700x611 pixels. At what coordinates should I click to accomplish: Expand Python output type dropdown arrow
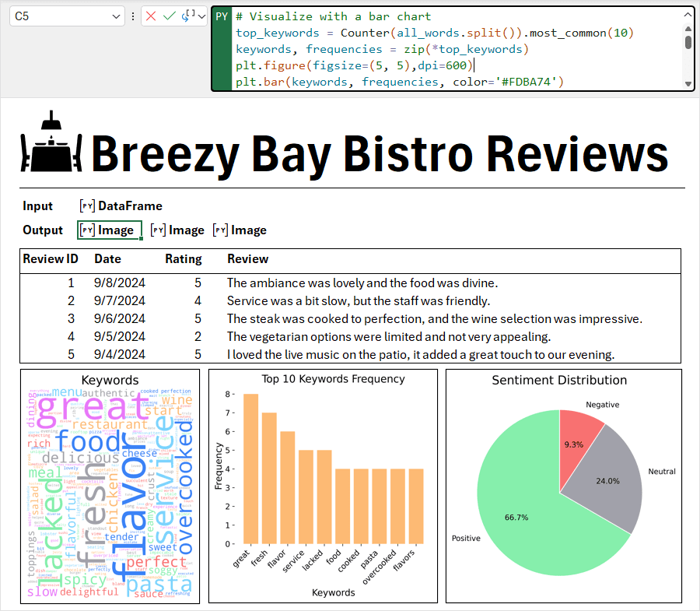[x=201, y=16]
